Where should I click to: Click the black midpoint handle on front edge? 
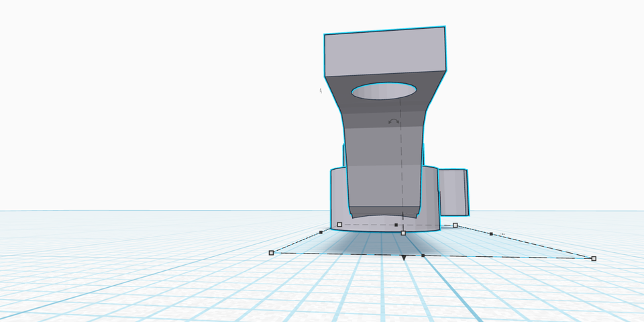(423, 256)
